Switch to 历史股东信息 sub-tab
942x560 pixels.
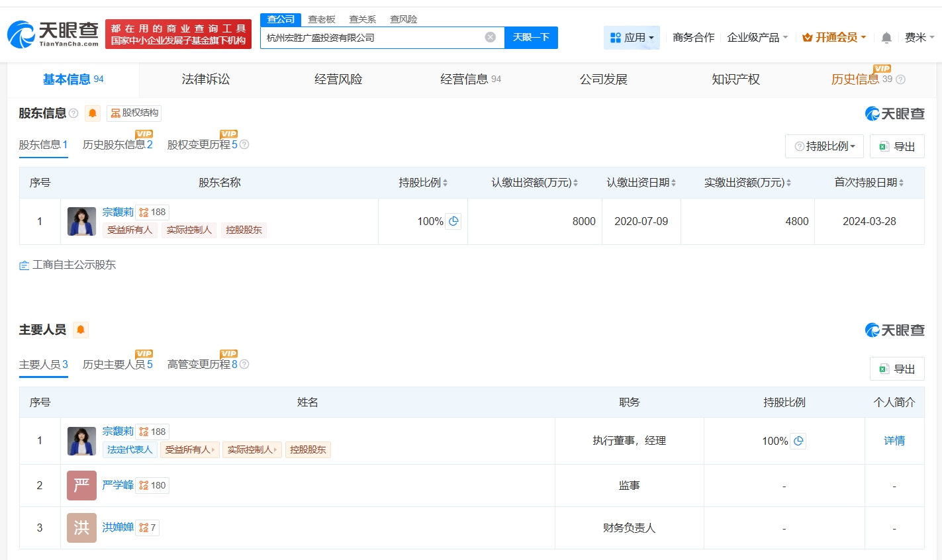coord(118,144)
